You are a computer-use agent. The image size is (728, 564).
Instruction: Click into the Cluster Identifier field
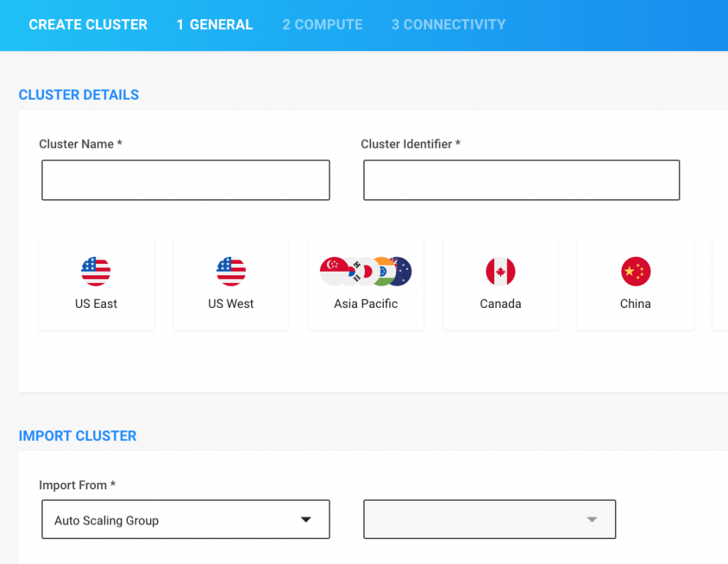pyautogui.click(x=521, y=180)
